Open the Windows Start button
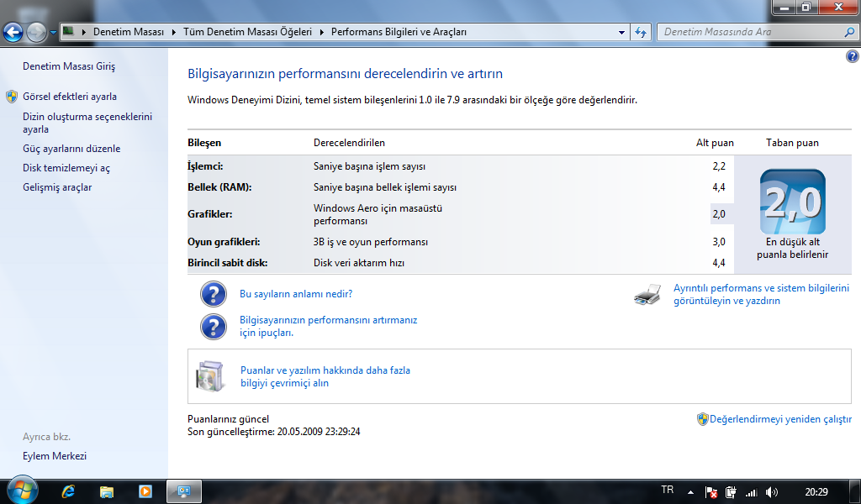 point(23,491)
